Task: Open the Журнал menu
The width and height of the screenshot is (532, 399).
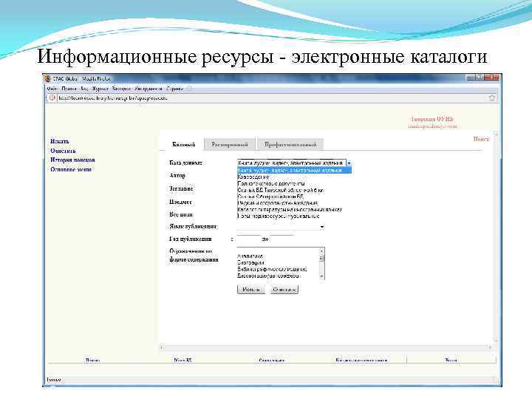Action: pos(100,89)
